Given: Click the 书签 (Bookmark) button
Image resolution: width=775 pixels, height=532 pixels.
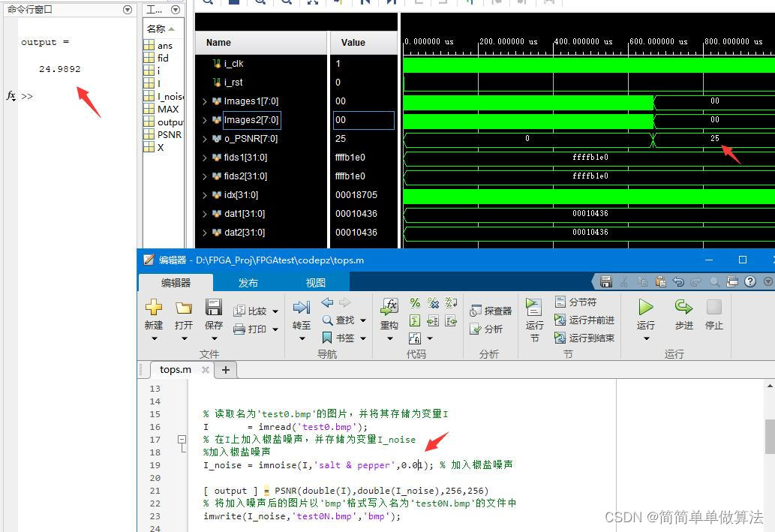Looking at the screenshot, I should (x=338, y=338).
